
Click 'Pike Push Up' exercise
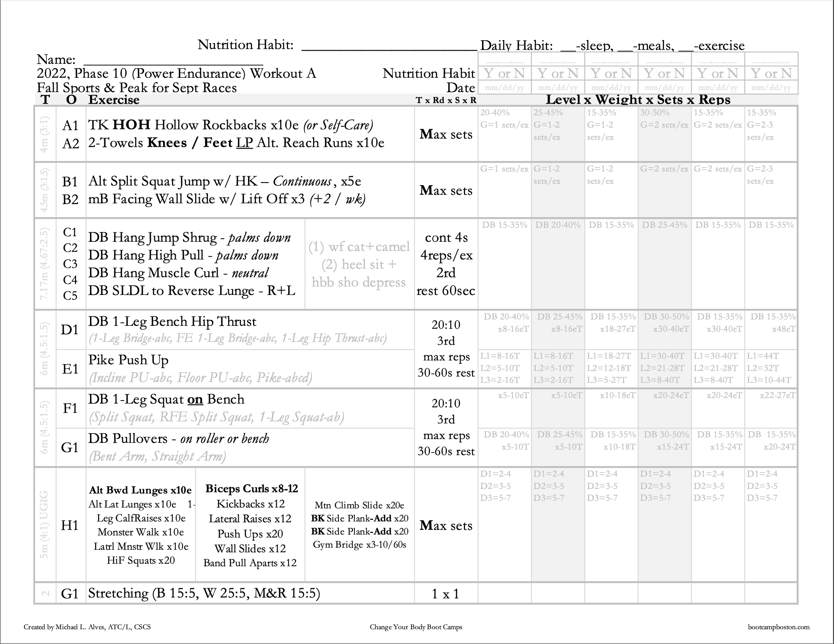pyautogui.click(x=128, y=360)
